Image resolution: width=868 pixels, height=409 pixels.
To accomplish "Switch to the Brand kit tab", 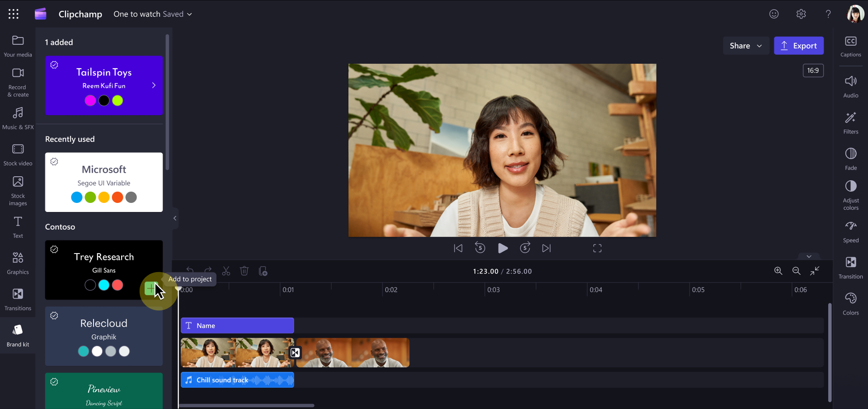I will 18,334.
